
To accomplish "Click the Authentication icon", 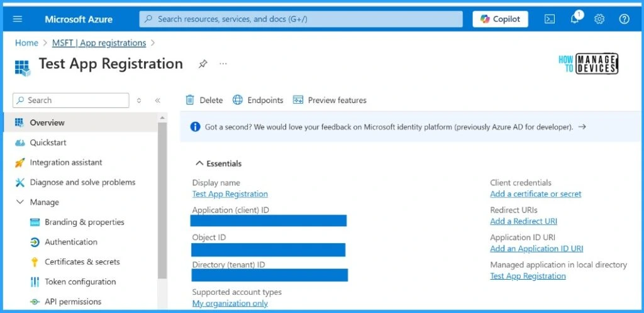I will 35,242.
